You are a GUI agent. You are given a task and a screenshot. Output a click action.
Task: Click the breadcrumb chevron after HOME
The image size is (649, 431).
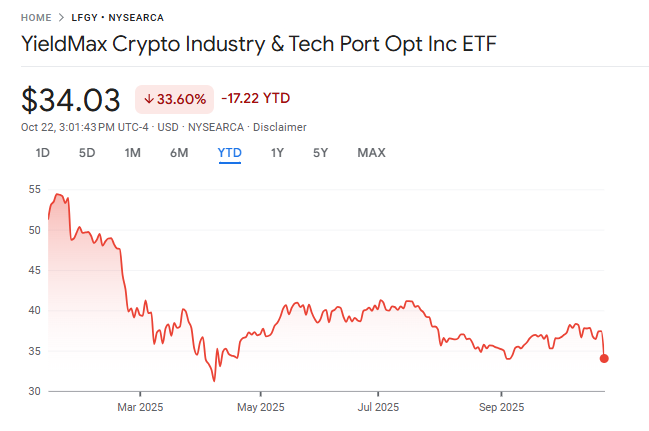pos(62,17)
